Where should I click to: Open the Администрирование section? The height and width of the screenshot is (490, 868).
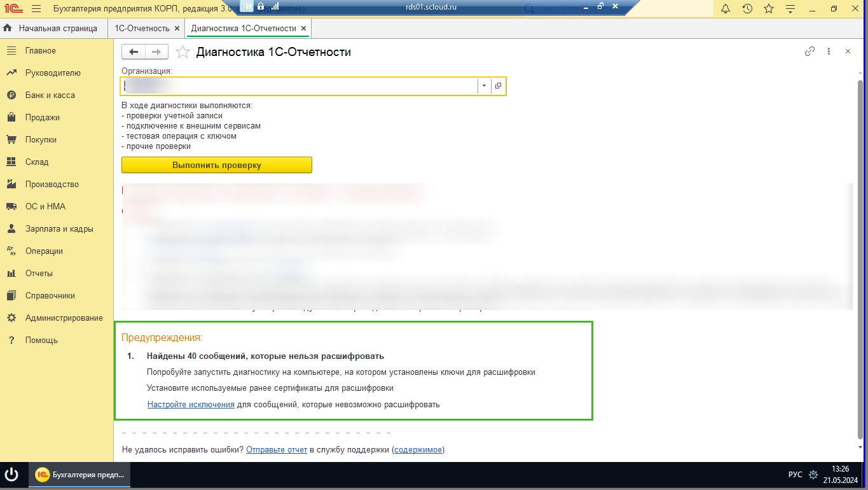click(x=57, y=318)
